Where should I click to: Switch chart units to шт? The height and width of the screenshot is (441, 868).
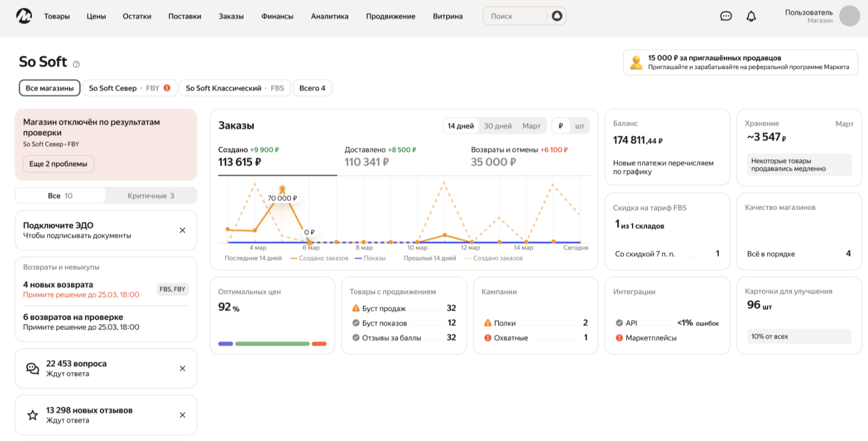(x=580, y=126)
